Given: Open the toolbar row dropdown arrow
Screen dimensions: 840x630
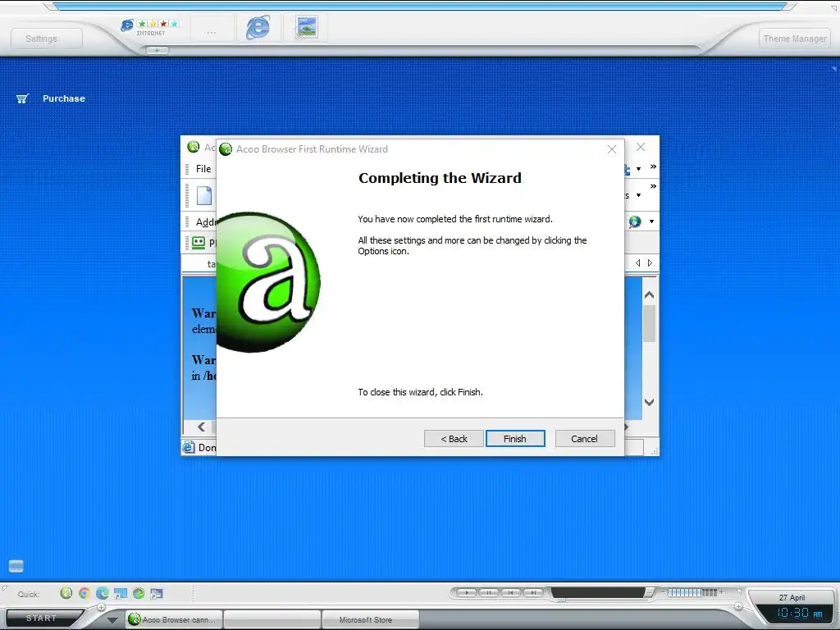Looking at the screenshot, I should 638,195.
